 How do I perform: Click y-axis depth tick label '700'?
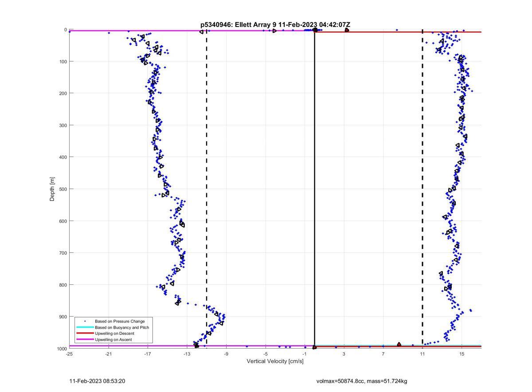(x=63, y=253)
